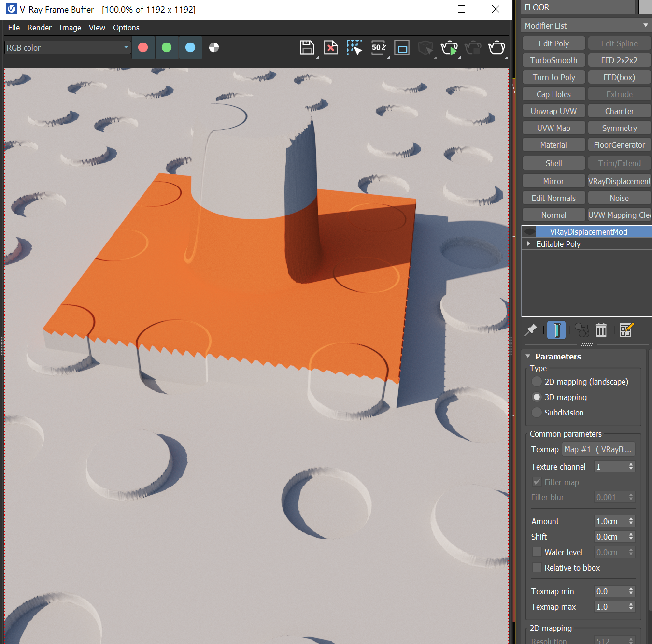Open the File menu in V-Ray Frame Buffer
The width and height of the screenshot is (652, 644).
(14, 28)
